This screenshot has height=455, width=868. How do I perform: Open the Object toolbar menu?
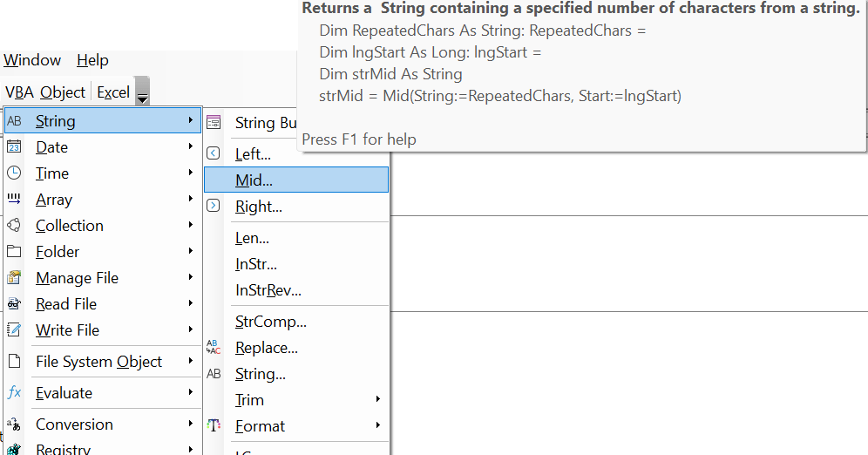click(63, 92)
